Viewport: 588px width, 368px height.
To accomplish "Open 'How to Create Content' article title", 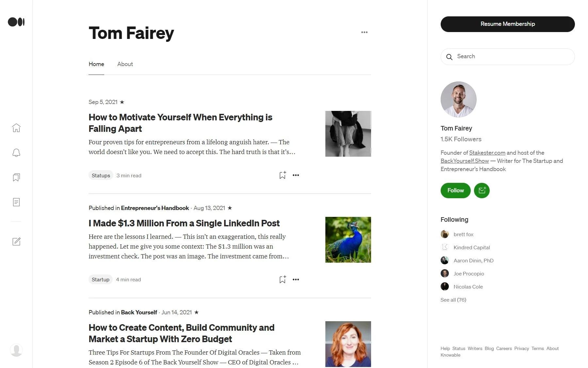I will pyautogui.click(x=182, y=333).
